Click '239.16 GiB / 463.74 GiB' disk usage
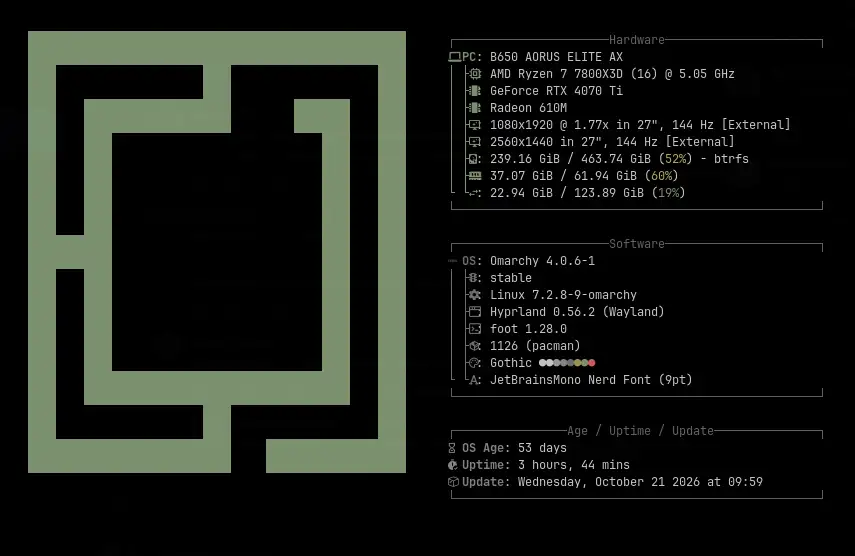 (570, 159)
